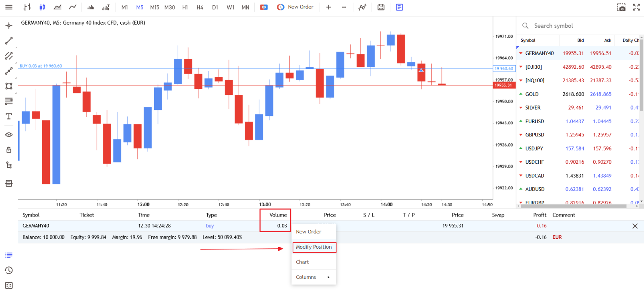The image size is (644, 293).
Task: Click the New Order toolbar button
Action: (295, 7)
